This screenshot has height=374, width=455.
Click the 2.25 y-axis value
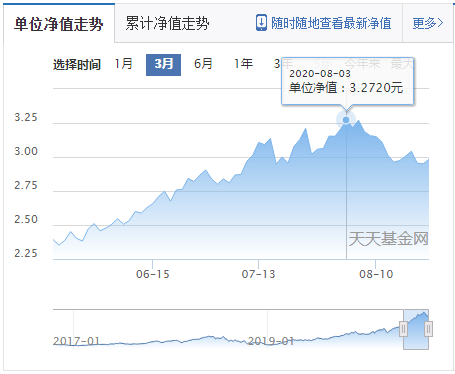[x=26, y=253]
